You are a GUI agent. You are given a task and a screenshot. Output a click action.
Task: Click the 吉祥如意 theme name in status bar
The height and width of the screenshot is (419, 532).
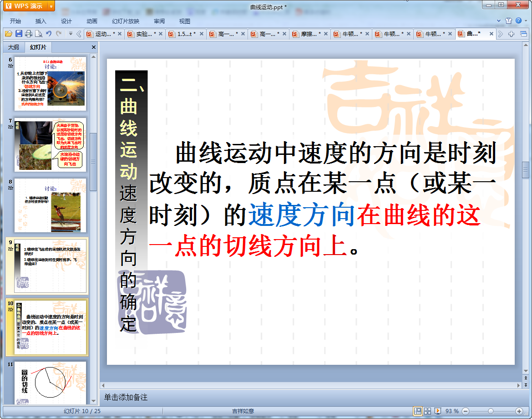(243, 411)
